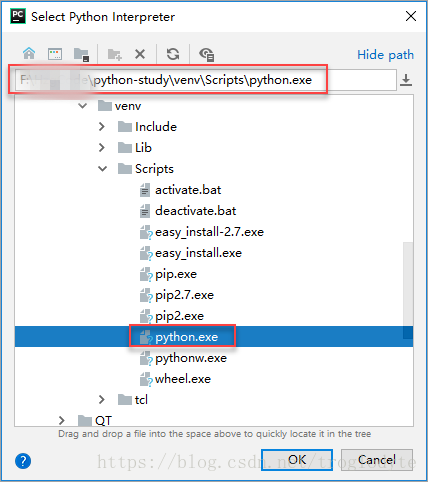Refresh the file tree
The width and height of the screenshot is (428, 482).
173,54
